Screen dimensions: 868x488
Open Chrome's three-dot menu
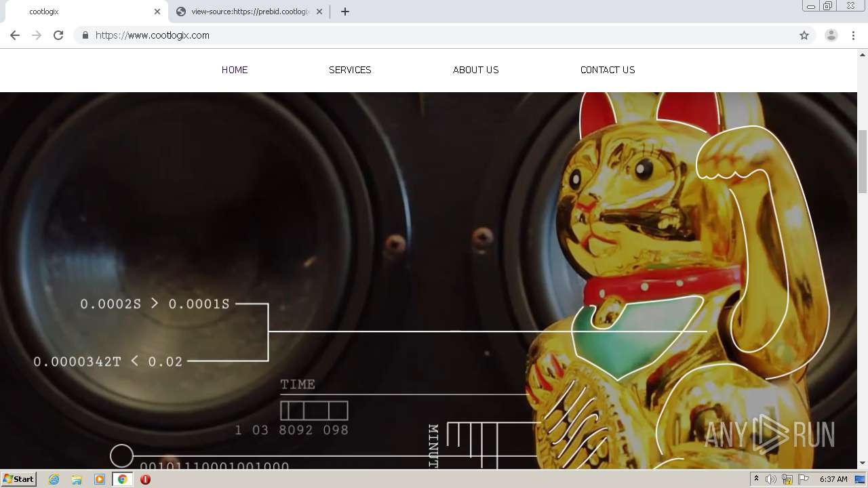[853, 35]
